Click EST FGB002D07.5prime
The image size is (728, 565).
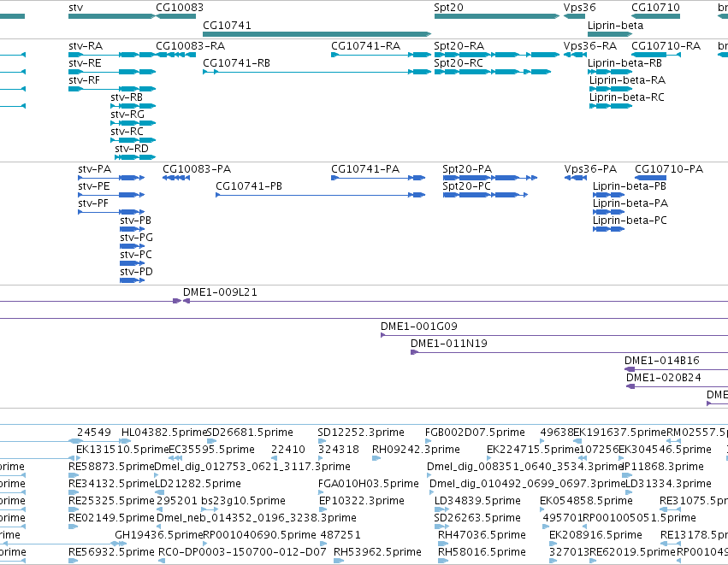click(x=429, y=441)
